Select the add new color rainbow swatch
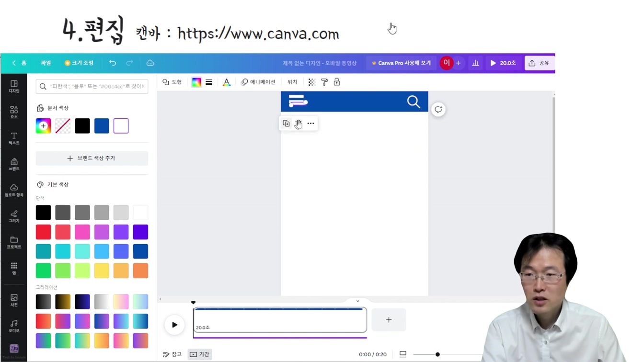The height and width of the screenshot is (362, 644). [x=43, y=126]
